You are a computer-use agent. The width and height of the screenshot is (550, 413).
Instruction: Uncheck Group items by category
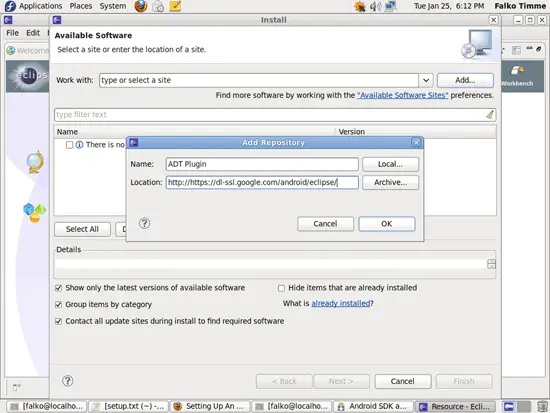(x=59, y=305)
